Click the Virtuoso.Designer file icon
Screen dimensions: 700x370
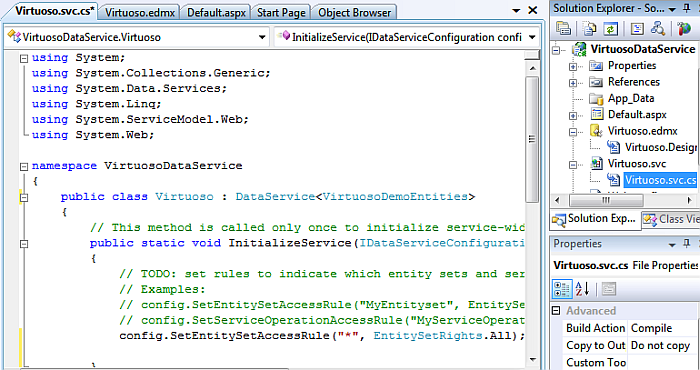(x=614, y=147)
